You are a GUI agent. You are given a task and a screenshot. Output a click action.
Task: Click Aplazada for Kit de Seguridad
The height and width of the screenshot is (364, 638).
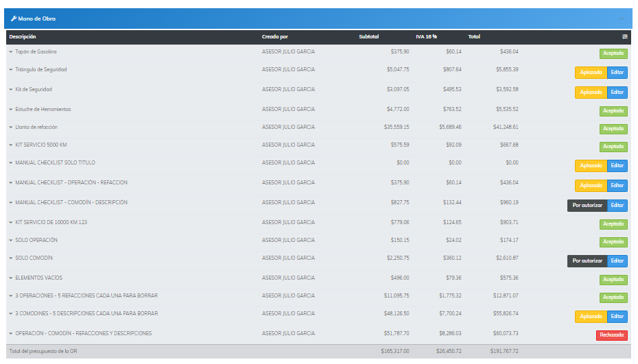(591, 93)
